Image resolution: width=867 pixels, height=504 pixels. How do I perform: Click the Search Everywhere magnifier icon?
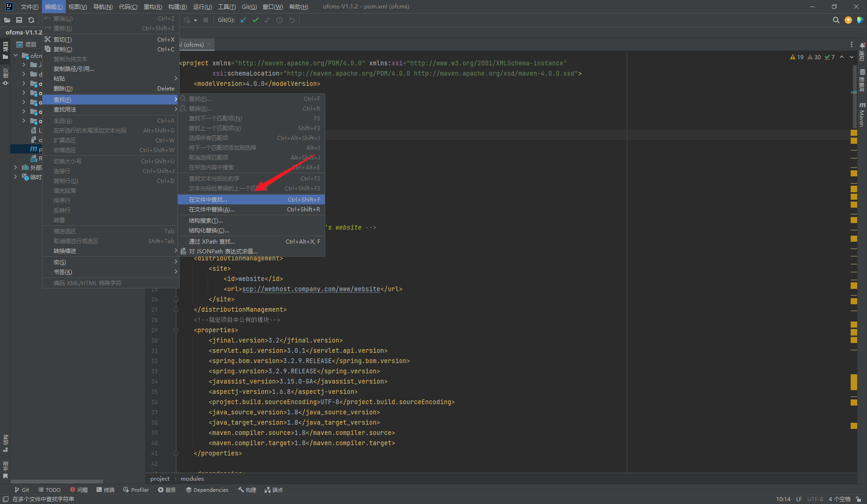point(836,20)
